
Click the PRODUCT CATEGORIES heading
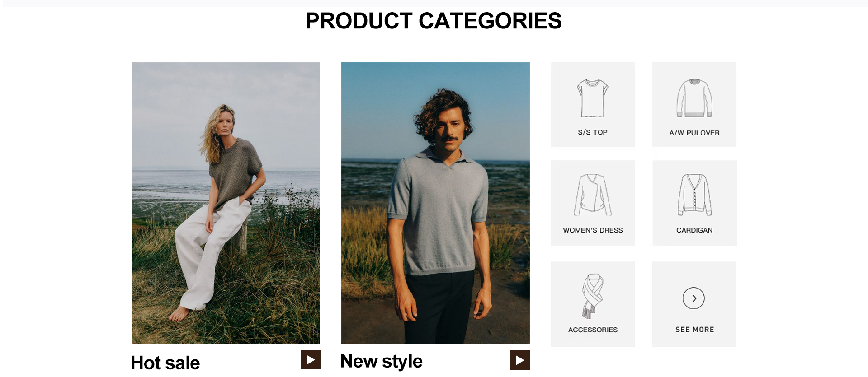(x=434, y=21)
